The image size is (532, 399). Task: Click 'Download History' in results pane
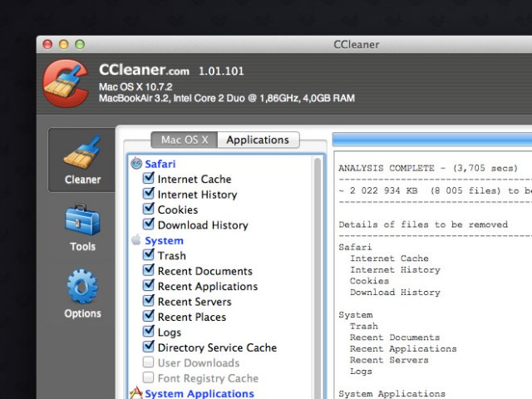click(395, 292)
